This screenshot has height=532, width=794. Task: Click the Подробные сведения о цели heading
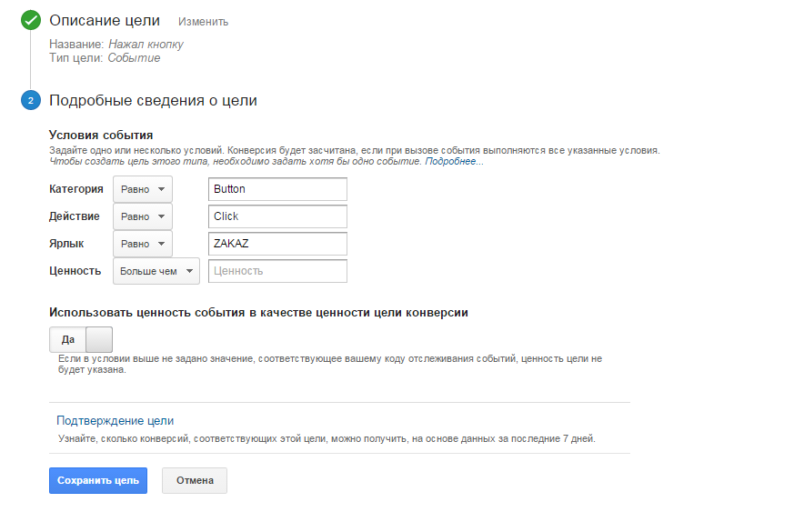153,101
